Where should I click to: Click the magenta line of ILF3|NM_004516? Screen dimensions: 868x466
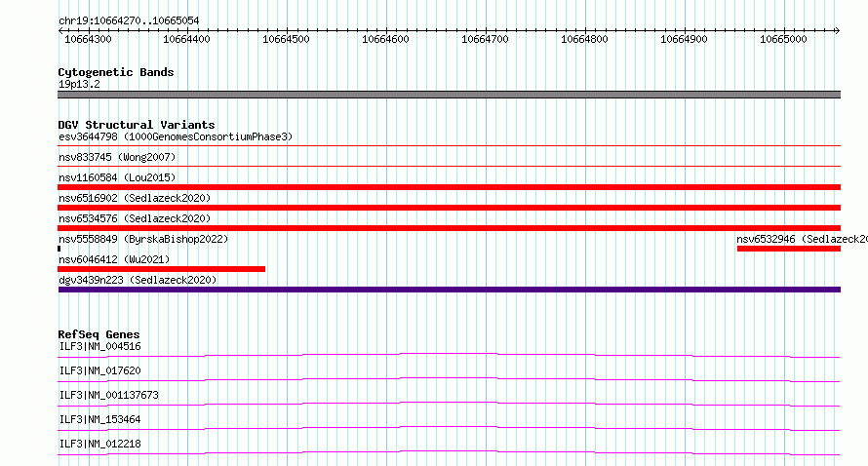click(x=449, y=355)
